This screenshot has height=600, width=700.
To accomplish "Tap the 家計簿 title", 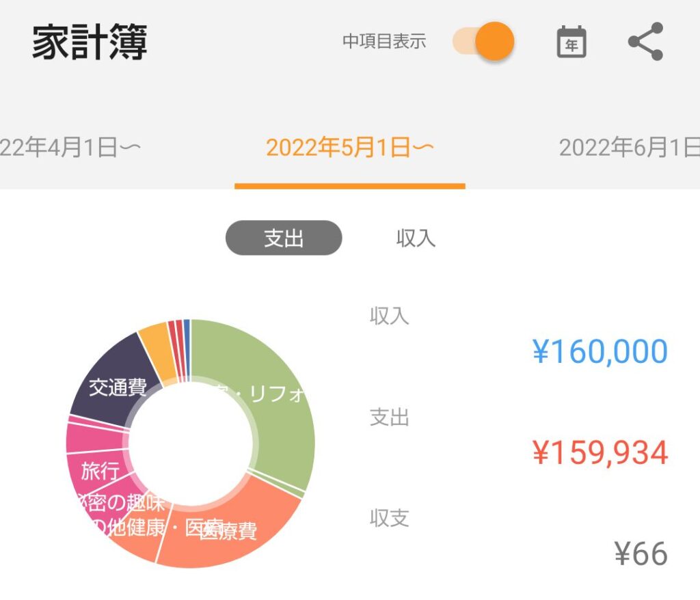I will pyautogui.click(x=90, y=42).
